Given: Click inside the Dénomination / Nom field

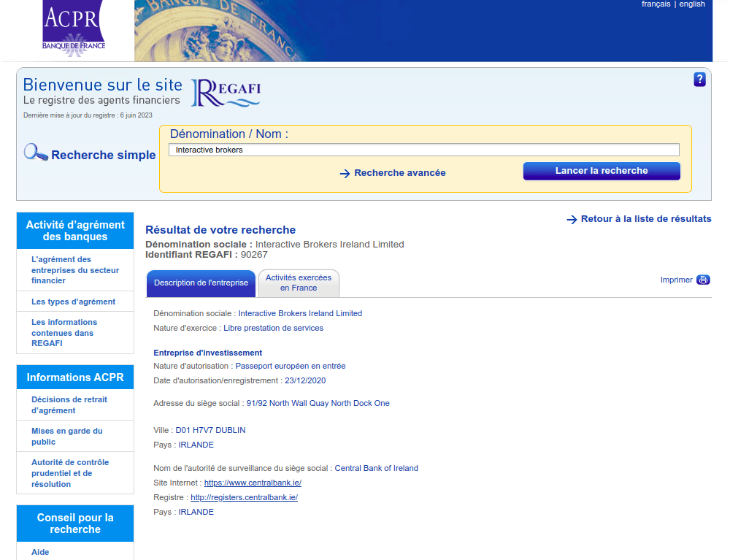Looking at the screenshot, I should click(x=423, y=150).
